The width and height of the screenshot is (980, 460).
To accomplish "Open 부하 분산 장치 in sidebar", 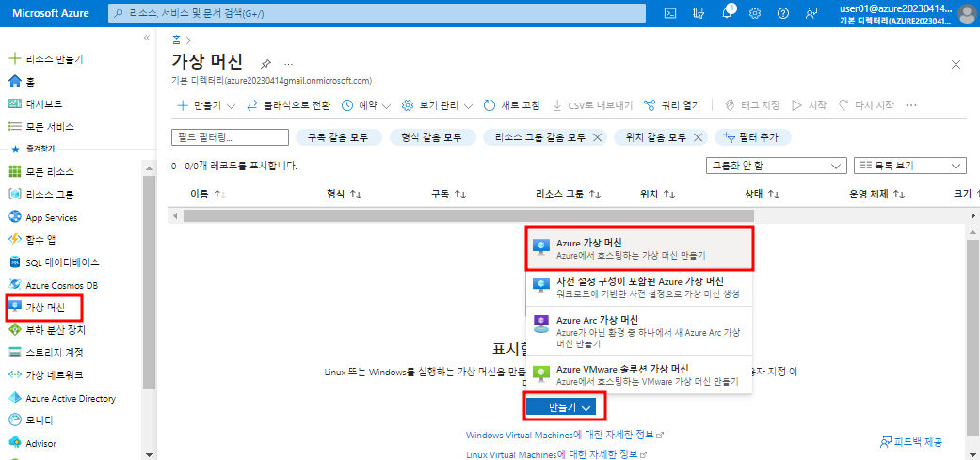I will point(47,329).
